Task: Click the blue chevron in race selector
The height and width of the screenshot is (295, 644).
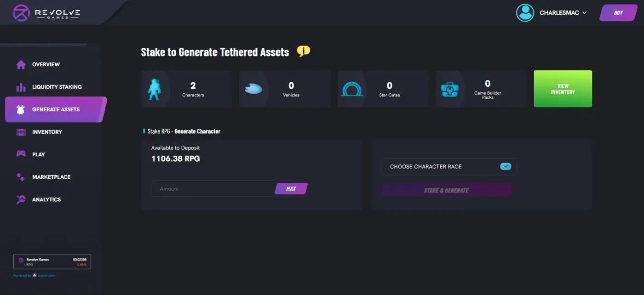Action: pyautogui.click(x=506, y=167)
